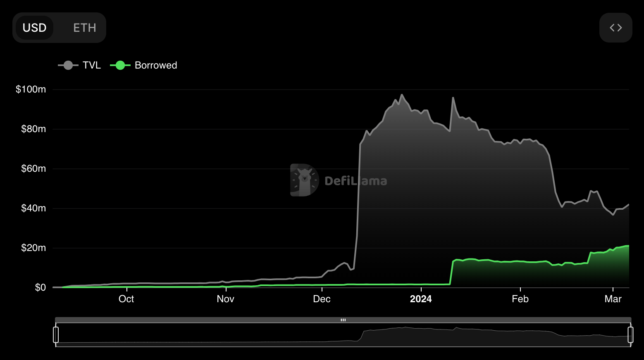Switch the chart to ETH denomination
644x360 pixels.
point(84,28)
